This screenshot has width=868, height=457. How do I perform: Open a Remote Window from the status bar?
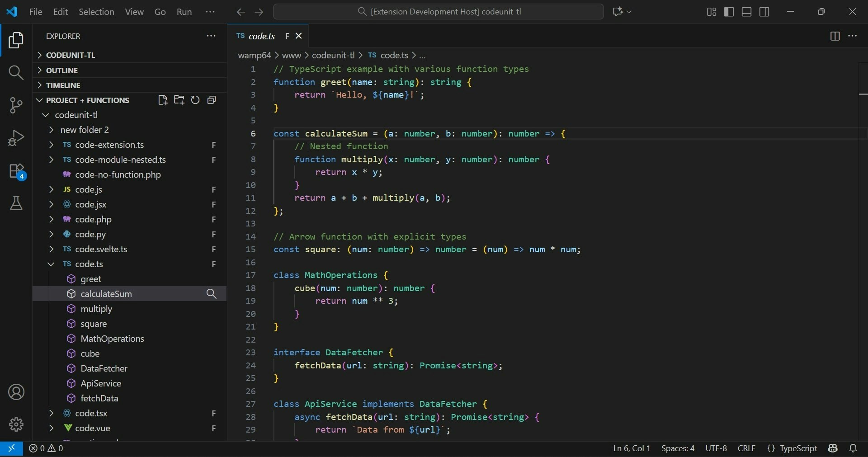[x=12, y=449]
